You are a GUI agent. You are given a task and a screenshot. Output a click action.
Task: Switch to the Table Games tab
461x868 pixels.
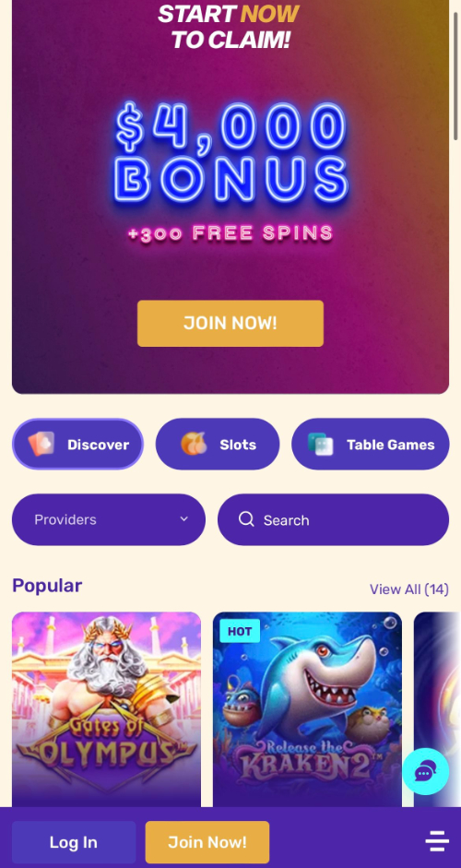(x=371, y=444)
